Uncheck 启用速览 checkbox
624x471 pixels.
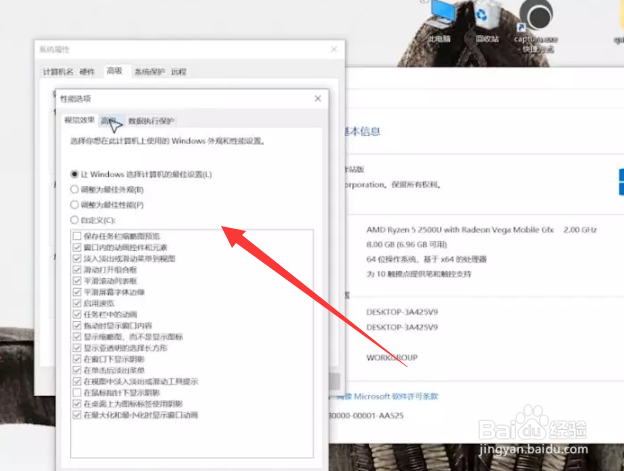tap(77, 303)
